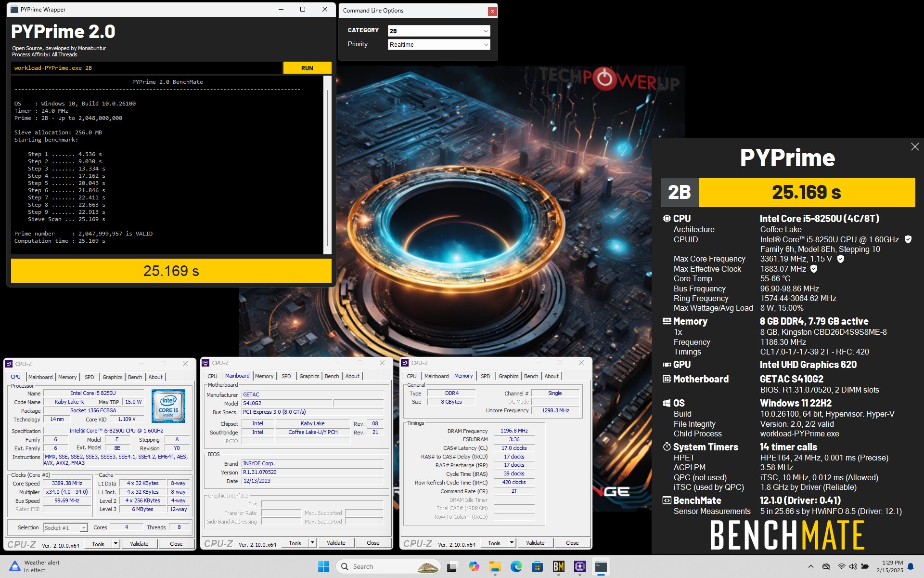Close the BenchMate PYPrime result panel
The width and height of the screenshot is (924, 578).
pyautogui.click(x=915, y=147)
